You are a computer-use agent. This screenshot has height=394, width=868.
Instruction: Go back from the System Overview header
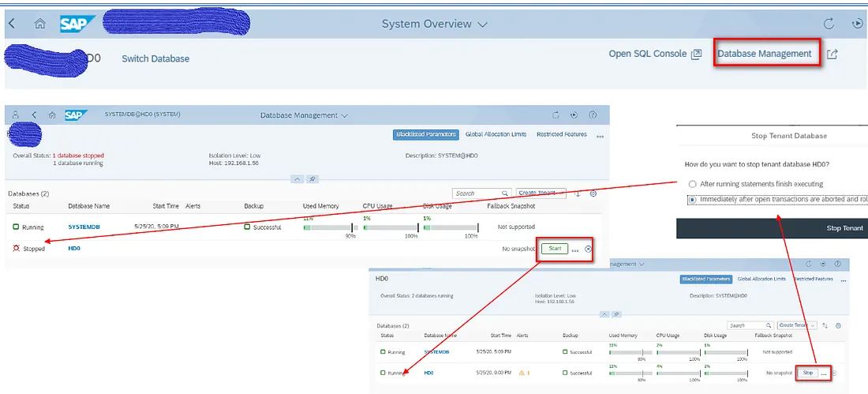tap(12, 24)
